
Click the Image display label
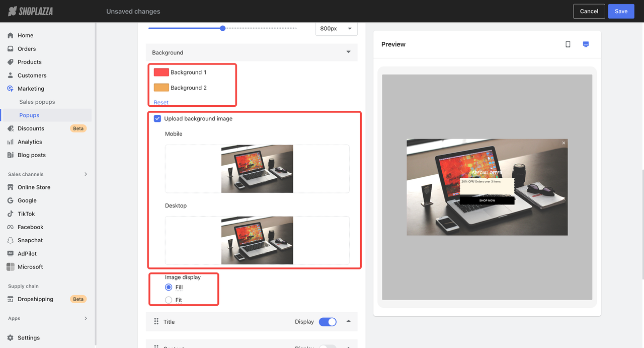click(183, 277)
